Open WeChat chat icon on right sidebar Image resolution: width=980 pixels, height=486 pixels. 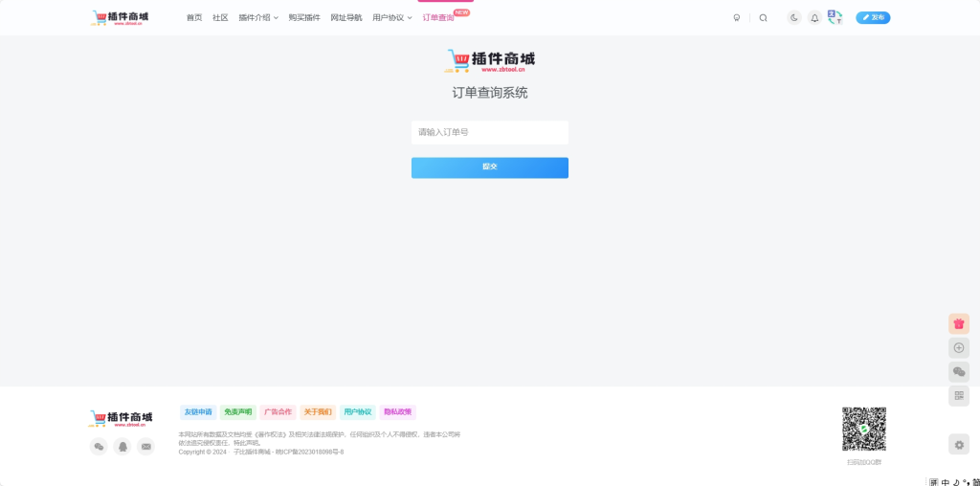click(x=958, y=371)
